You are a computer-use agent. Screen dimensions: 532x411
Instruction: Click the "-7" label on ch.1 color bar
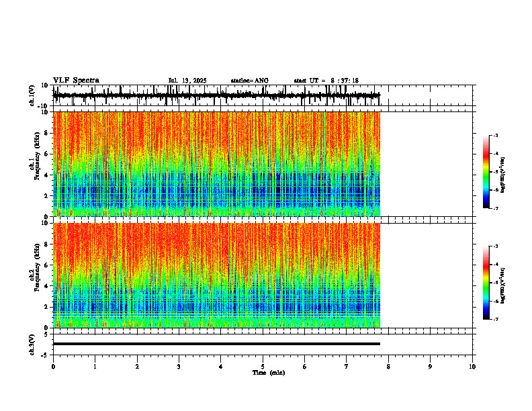click(x=495, y=208)
